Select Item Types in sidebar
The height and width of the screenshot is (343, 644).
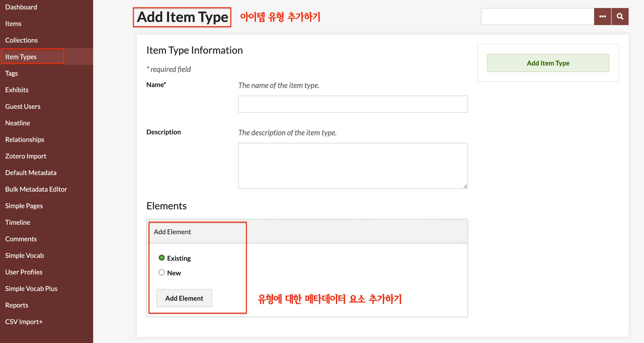tap(21, 57)
